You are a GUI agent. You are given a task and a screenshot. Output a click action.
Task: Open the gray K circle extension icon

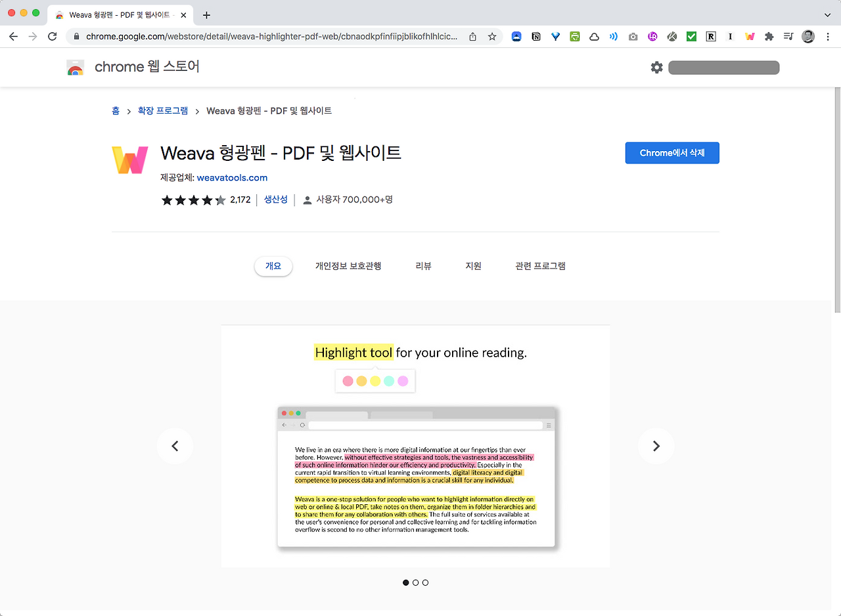pos(672,37)
